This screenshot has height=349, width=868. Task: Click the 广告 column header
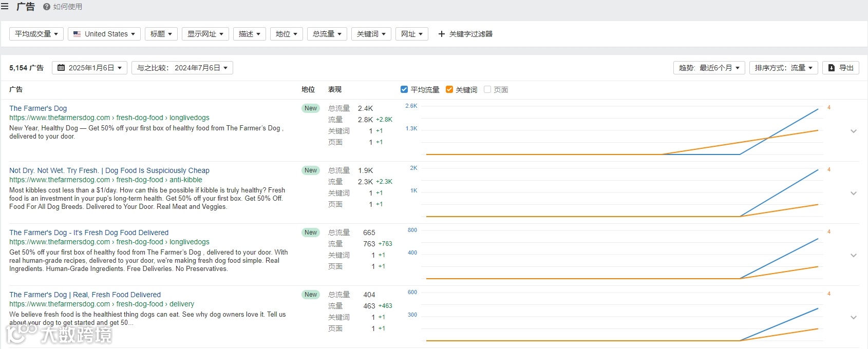(x=16, y=89)
